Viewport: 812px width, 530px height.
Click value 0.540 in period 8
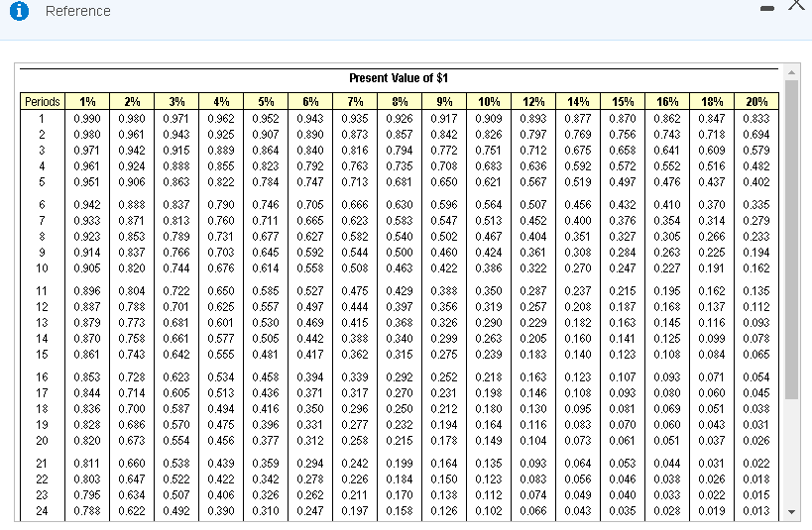point(400,237)
